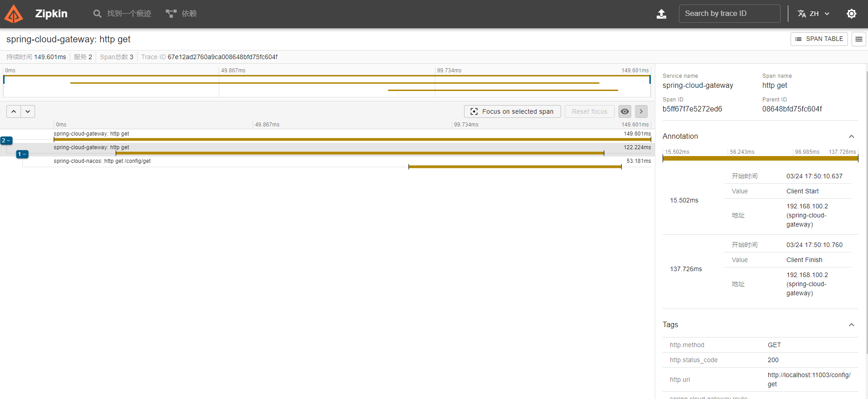
Task: Collapse the Annotation section
Action: point(851,136)
